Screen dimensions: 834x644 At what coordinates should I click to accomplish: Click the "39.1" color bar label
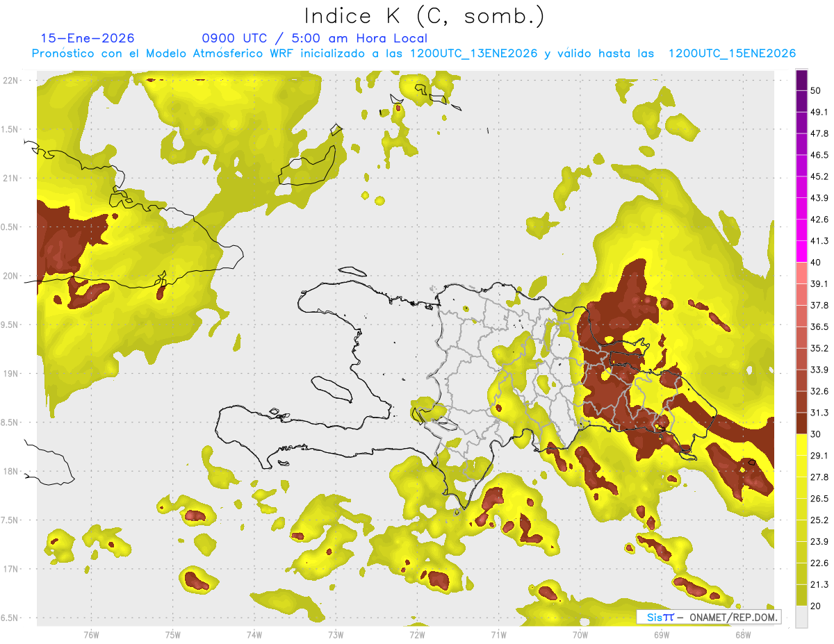pos(819,284)
